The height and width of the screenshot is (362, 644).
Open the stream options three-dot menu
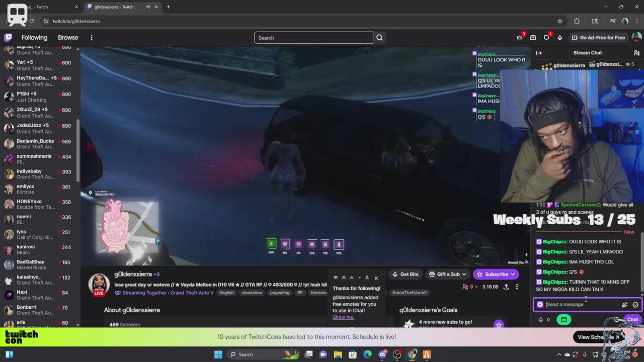pyautogui.click(x=517, y=287)
